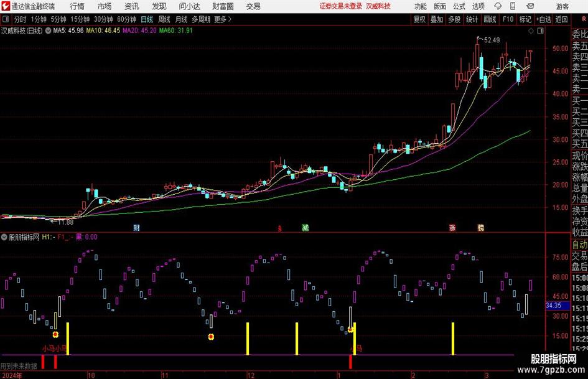The height and width of the screenshot is (379, 588).
Task: Open the 画线 drawing tools
Action: [490, 19]
